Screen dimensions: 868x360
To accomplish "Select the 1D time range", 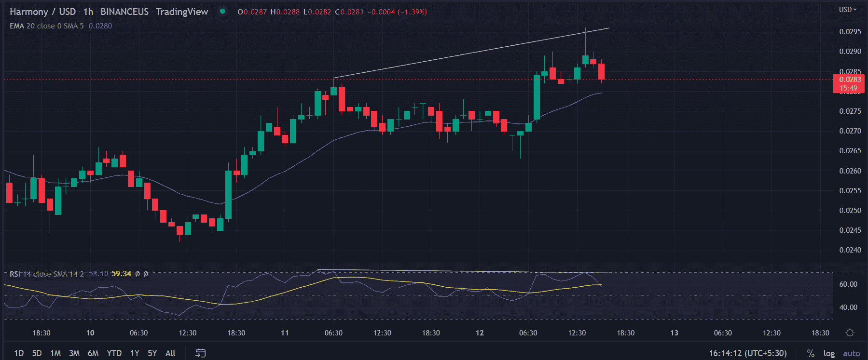I will (x=19, y=353).
